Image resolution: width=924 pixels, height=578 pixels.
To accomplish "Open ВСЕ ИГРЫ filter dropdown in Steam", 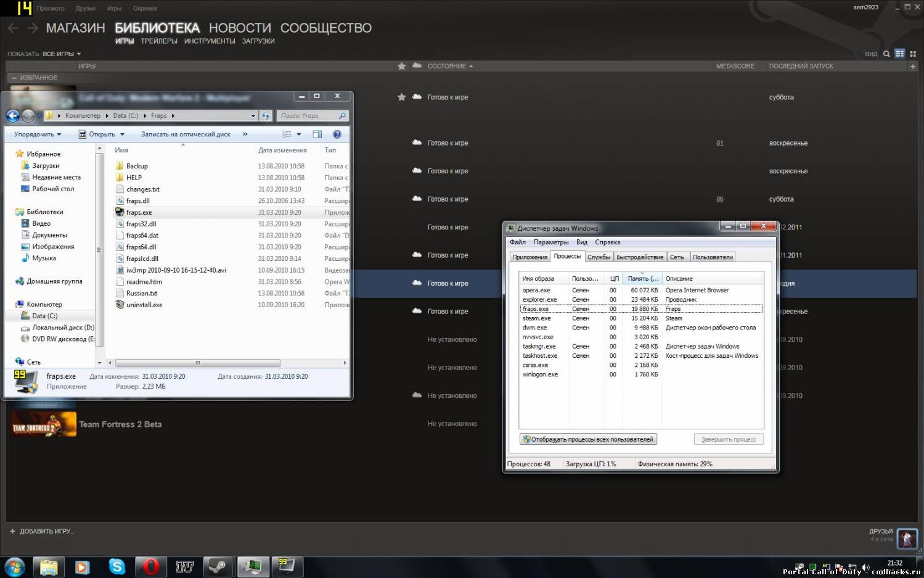I will [61, 54].
